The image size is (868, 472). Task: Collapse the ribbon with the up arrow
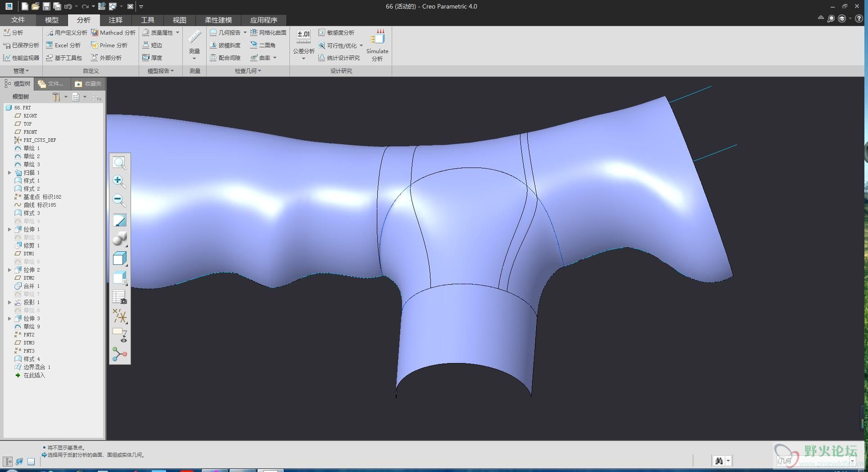point(821,18)
